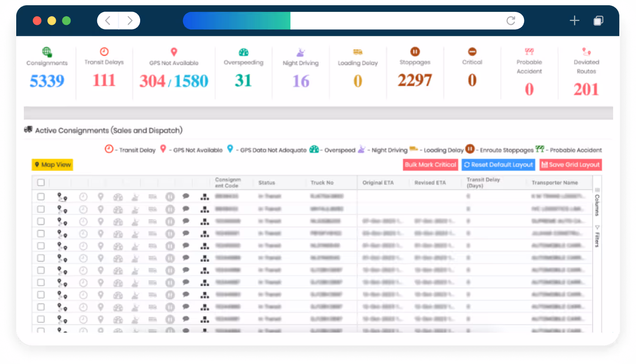Click the Deviated Routes tile icon

pyautogui.click(x=586, y=51)
